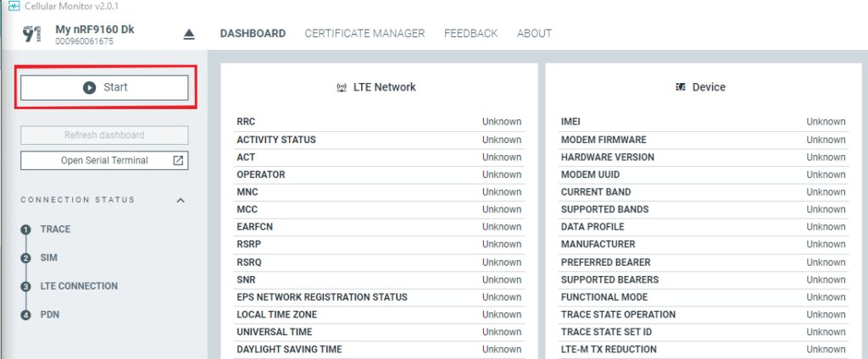
Task: Click the LTE Network antenna icon
Action: [342, 87]
